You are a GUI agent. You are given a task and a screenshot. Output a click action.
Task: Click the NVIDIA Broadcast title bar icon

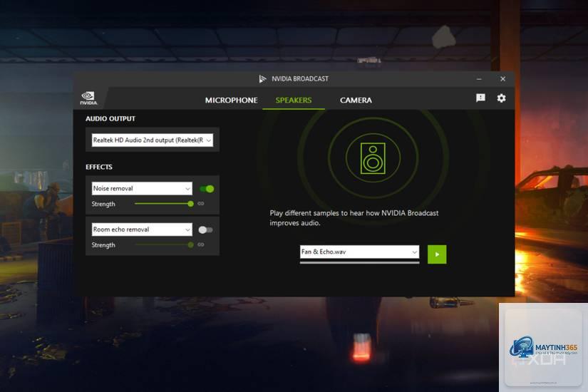coord(262,79)
